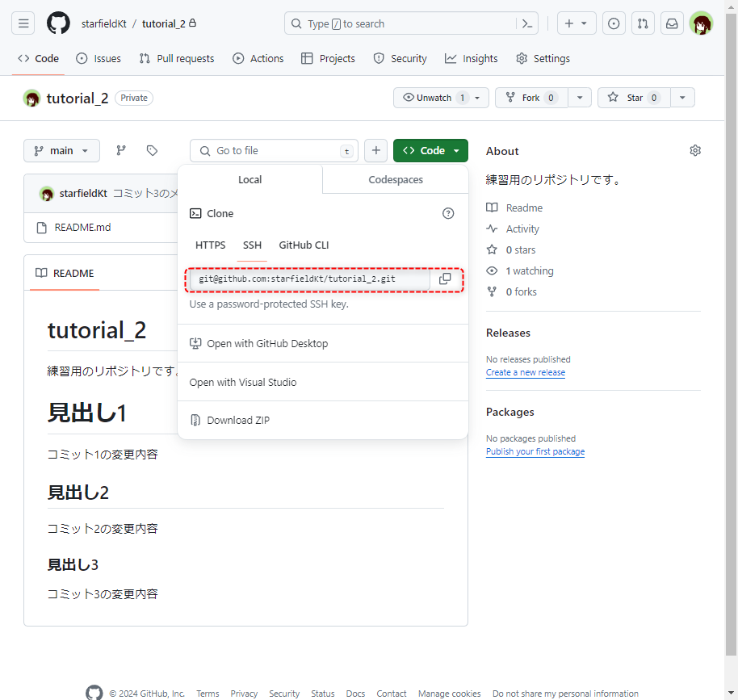The image size is (738, 700).
Task: Click the top search input field
Action: point(402,23)
